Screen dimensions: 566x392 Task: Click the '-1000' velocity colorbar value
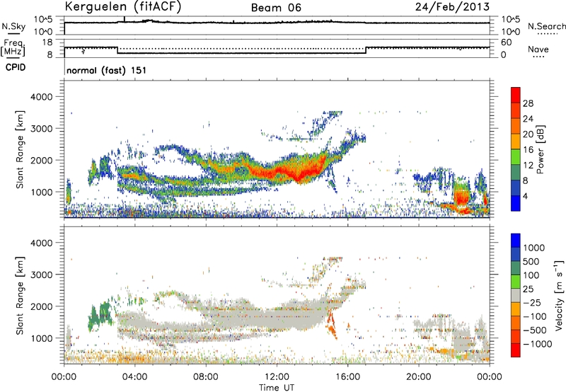(x=538, y=344)
